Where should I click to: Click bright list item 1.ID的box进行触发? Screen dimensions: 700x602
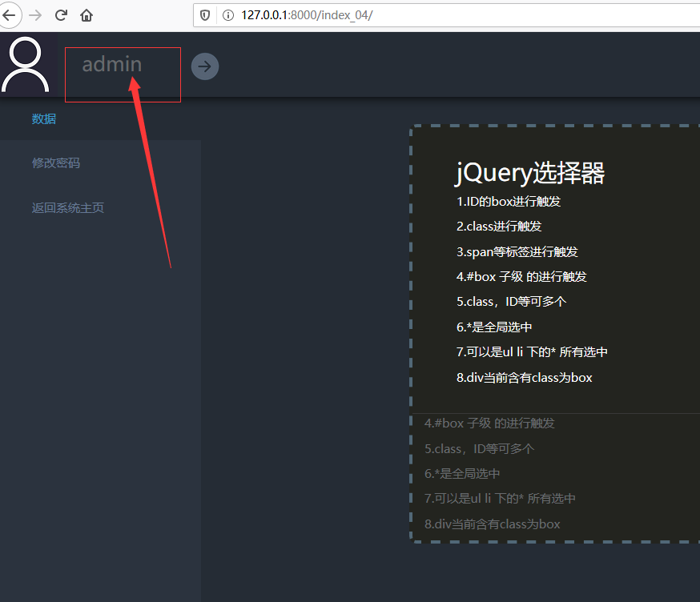[x=509, y=201]
